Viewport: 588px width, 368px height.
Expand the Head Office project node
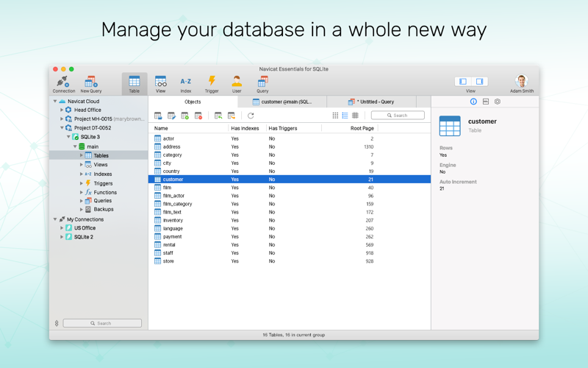[x=62, y=110]
